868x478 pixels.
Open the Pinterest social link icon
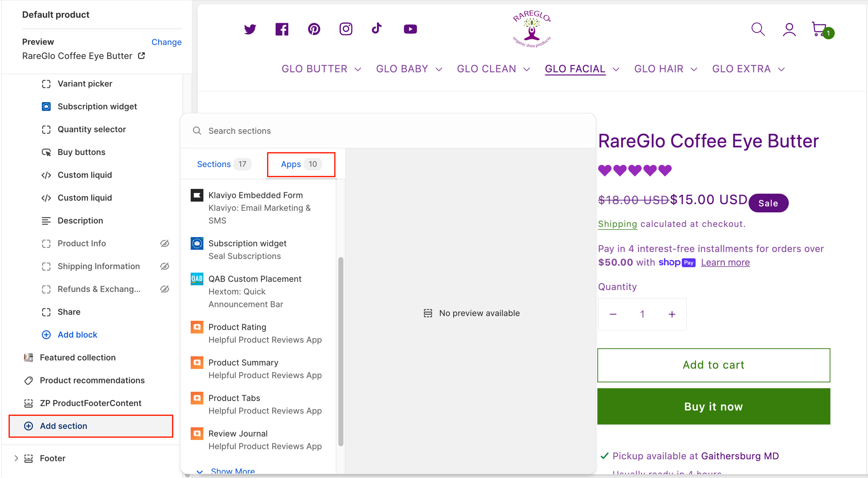314,29
